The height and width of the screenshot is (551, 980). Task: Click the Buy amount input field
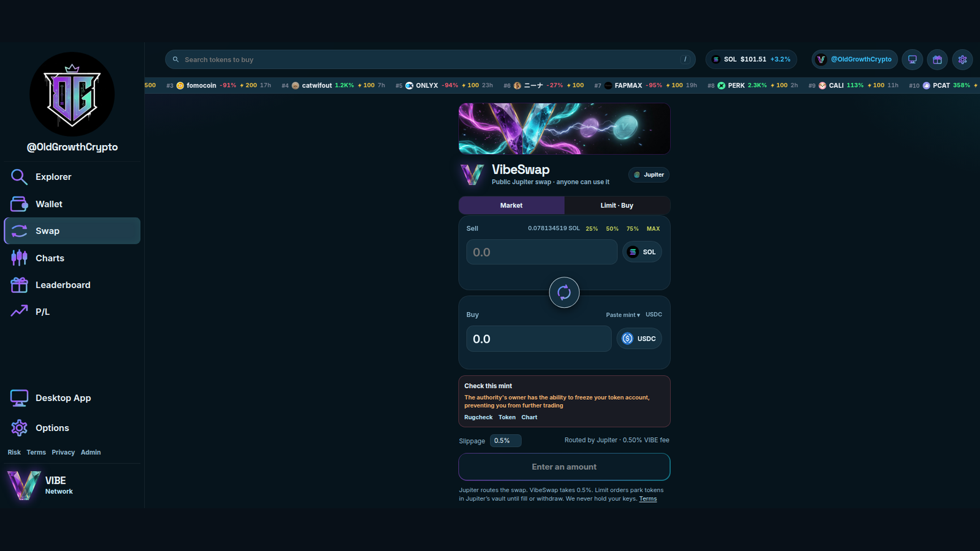pyautogui.click(x=539, y=339)
